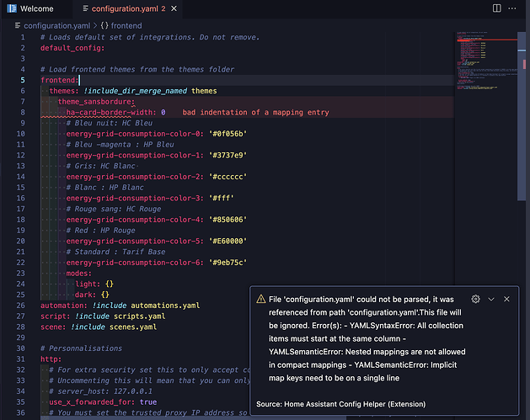Viewport: 530px width, 420px height.
Task: Click the split editor icon
Action: coord(496,8)
